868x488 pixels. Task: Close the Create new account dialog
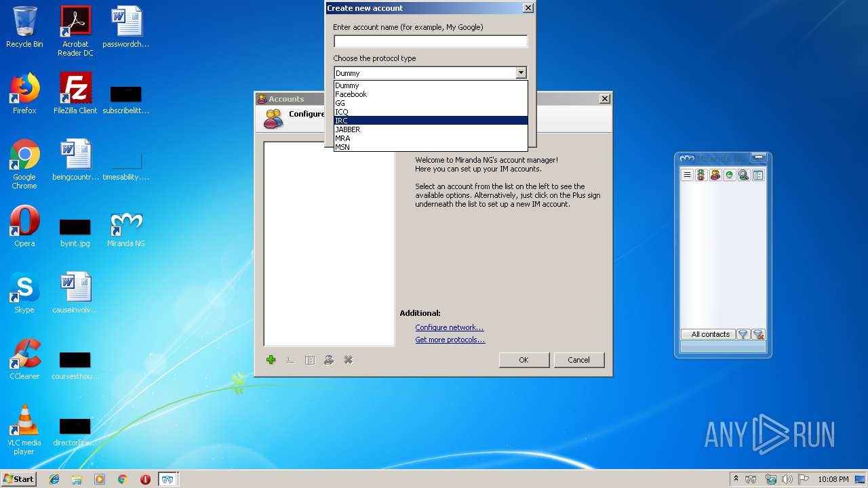(528, 8)
